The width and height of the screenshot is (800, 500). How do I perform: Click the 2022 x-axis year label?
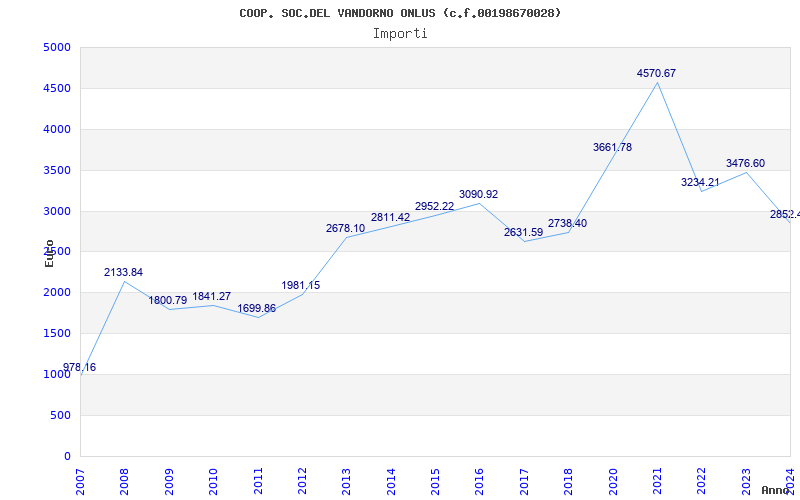tap(702, 481)
